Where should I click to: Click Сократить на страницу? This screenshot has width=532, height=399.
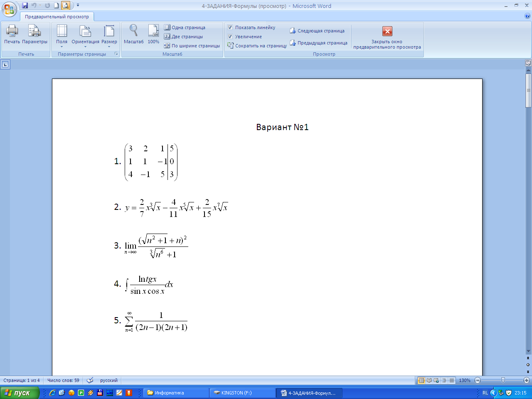[257, 46]
